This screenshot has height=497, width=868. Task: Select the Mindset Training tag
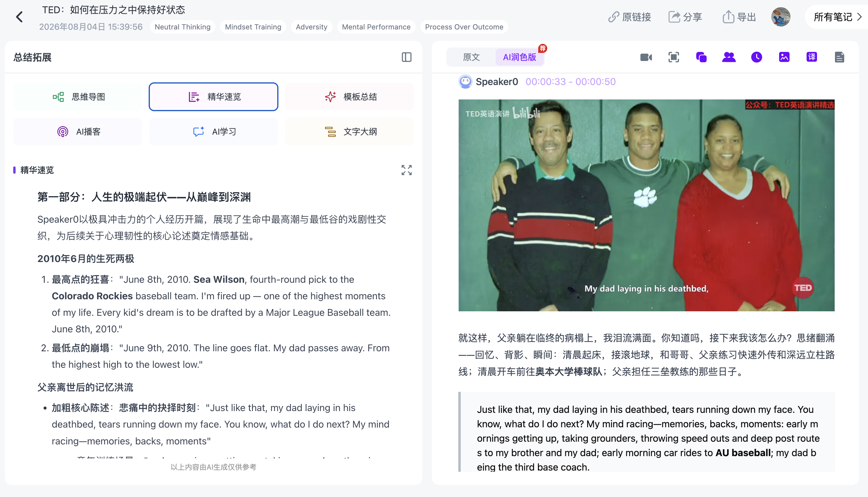(253, 27)
